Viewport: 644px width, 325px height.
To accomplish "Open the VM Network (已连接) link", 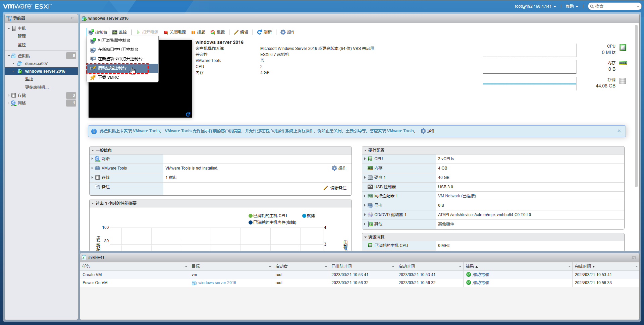I will 457,196.
